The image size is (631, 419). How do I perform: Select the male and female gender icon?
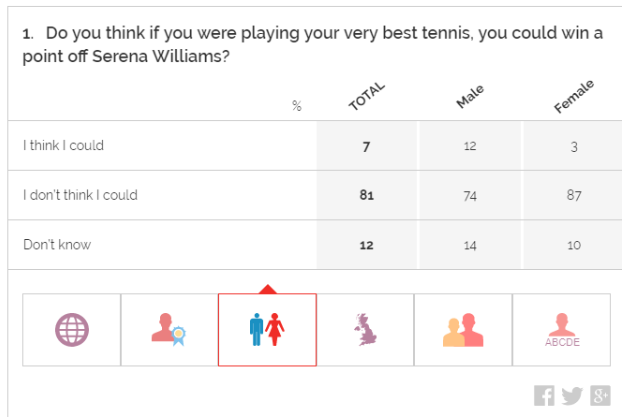point(267,330)
